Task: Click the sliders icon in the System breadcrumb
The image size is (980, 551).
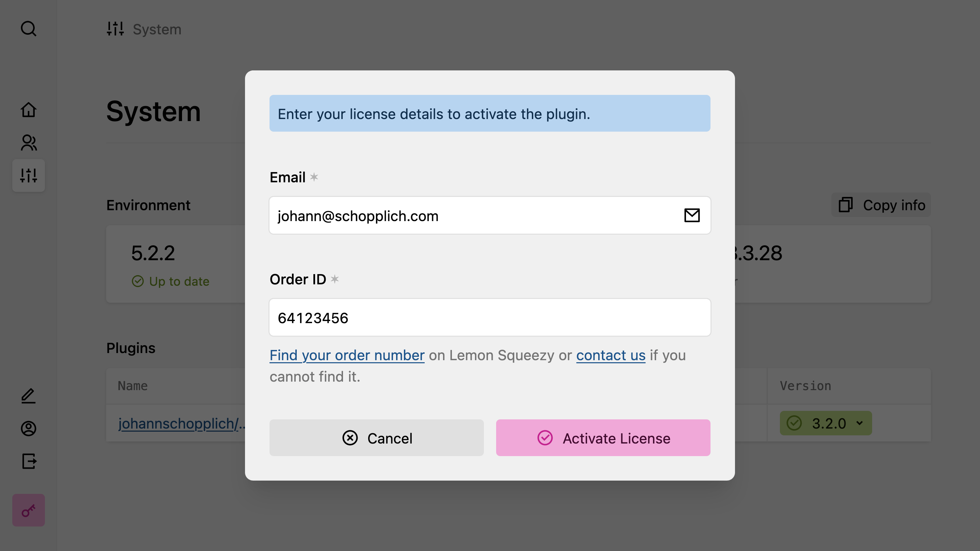Action: [x=115, y=29]
